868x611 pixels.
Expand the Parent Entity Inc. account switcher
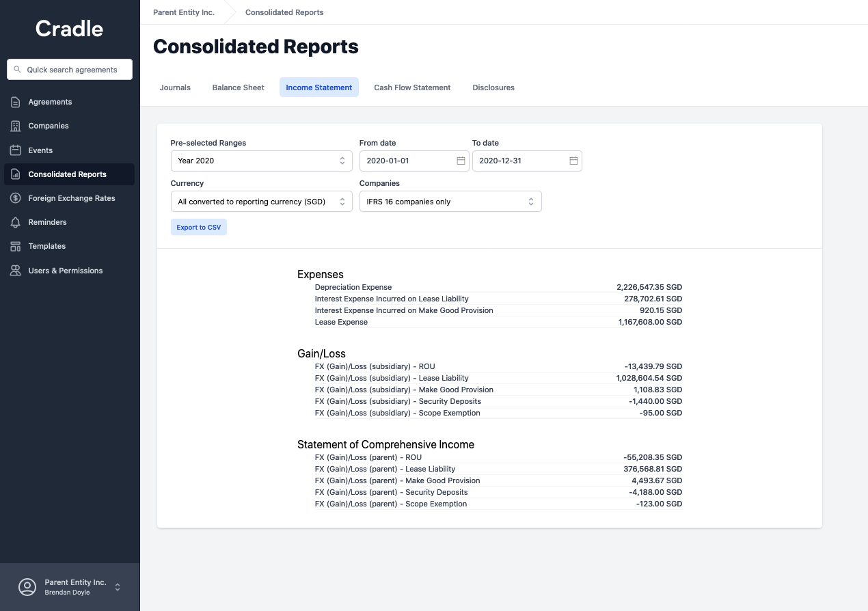[70, 587]
